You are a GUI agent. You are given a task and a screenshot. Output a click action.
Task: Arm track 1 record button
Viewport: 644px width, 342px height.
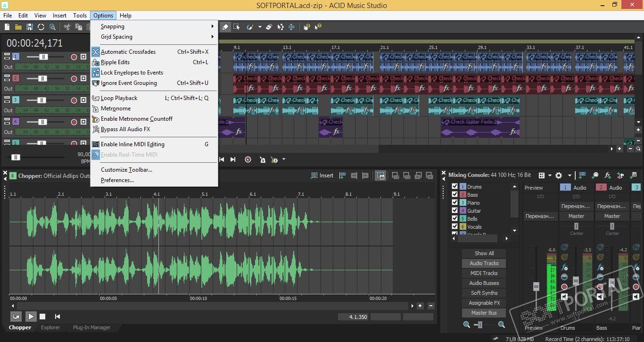(x=74, y=57)
